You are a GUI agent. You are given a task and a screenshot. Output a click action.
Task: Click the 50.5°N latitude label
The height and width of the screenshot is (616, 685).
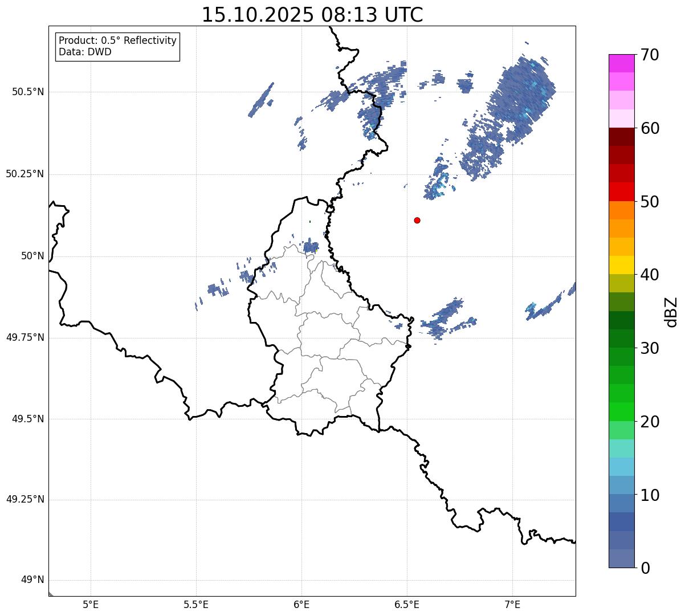[x=28, y=92]
